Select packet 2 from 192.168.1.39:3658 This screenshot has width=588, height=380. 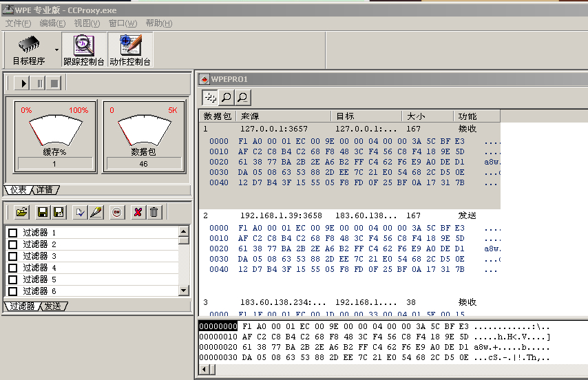tap(350, 215)
